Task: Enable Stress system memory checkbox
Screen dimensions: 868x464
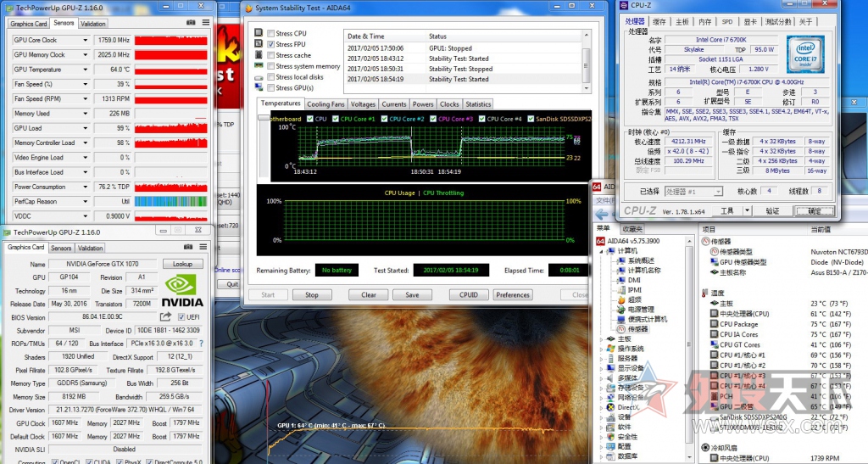Action: 271,66
